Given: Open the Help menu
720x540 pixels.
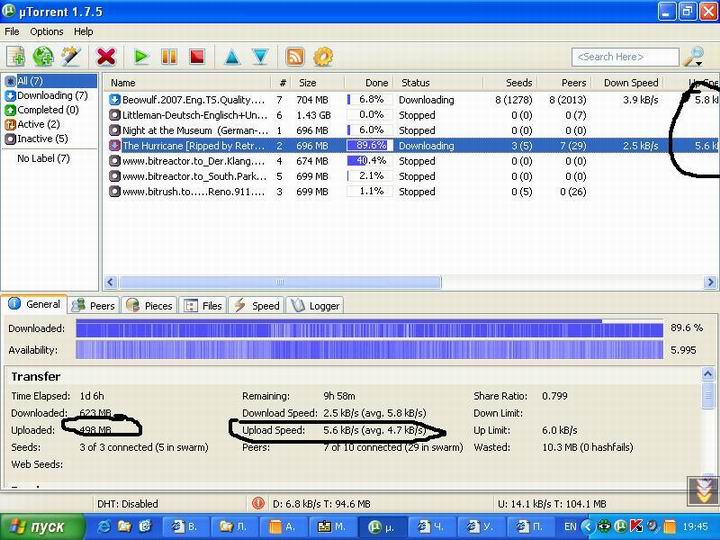Looking at the screenshot, I should point(83,31).
